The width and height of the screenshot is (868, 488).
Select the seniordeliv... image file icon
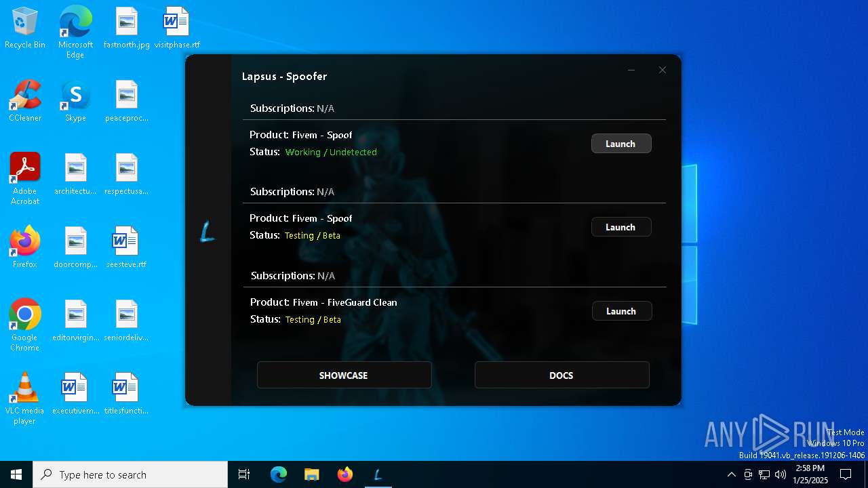click(x=127, y=321)
